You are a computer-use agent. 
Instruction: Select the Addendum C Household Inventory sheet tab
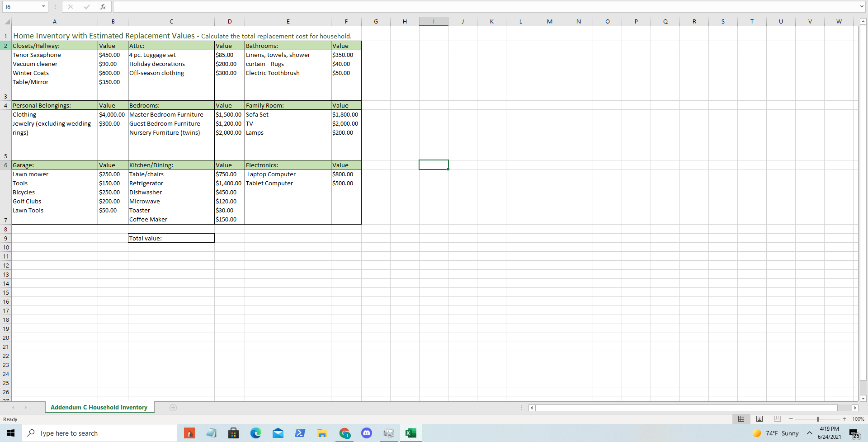click(99, 407)
